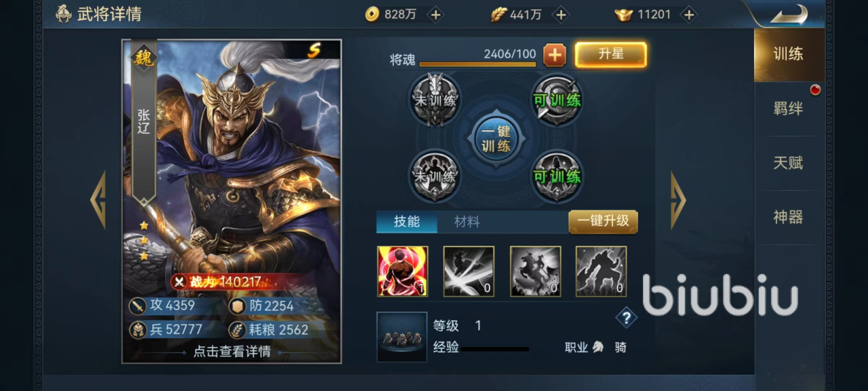Image resolution: width=868 pixels, height=391 pixels.
Task: Show previous general with left arrow
Action: [x=98, y=200]
